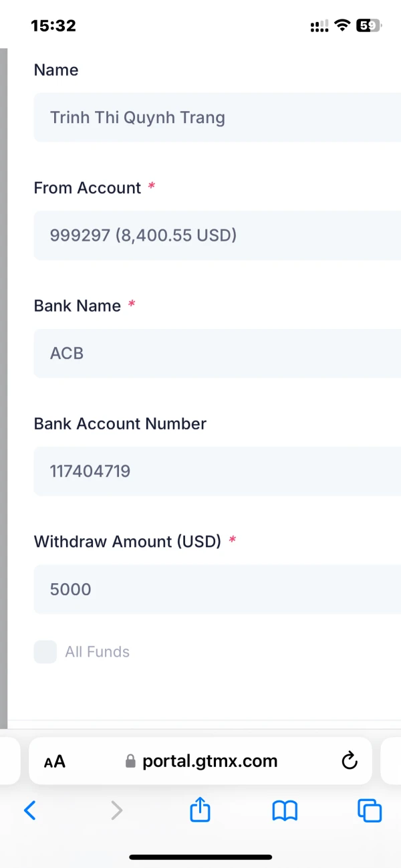This screenshot has width=401, height=868.
Task: Tap the Safari back arrow
Action: (30, 810)
